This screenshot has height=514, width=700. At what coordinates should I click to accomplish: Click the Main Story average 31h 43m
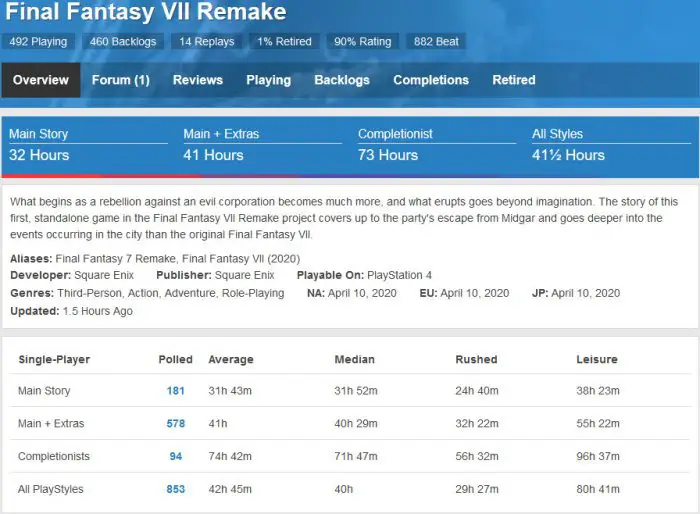(x=230, y=391)
